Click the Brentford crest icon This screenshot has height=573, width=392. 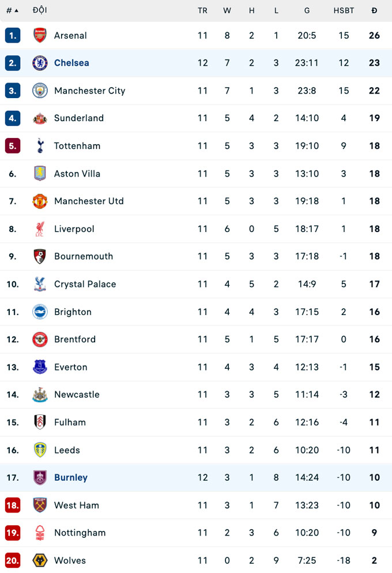(x=40, y=339)
